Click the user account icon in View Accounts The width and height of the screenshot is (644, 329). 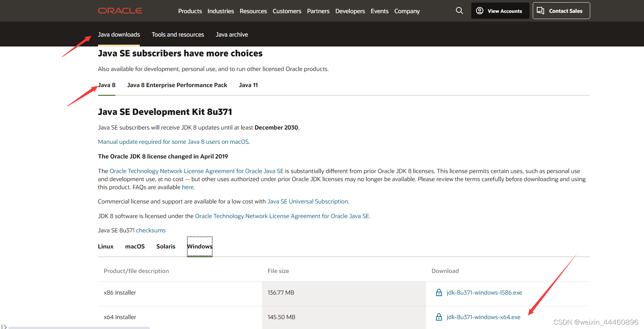tap(480, 11)
